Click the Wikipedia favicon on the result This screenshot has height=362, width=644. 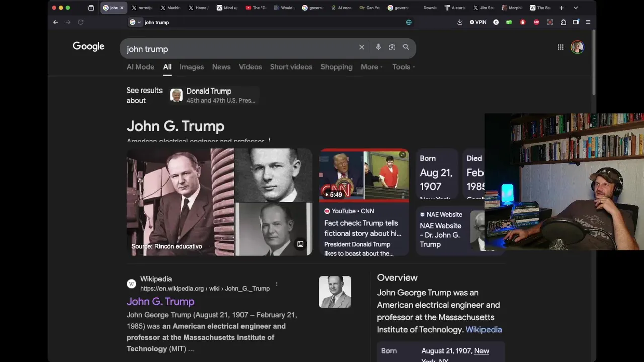pos(131,284)
